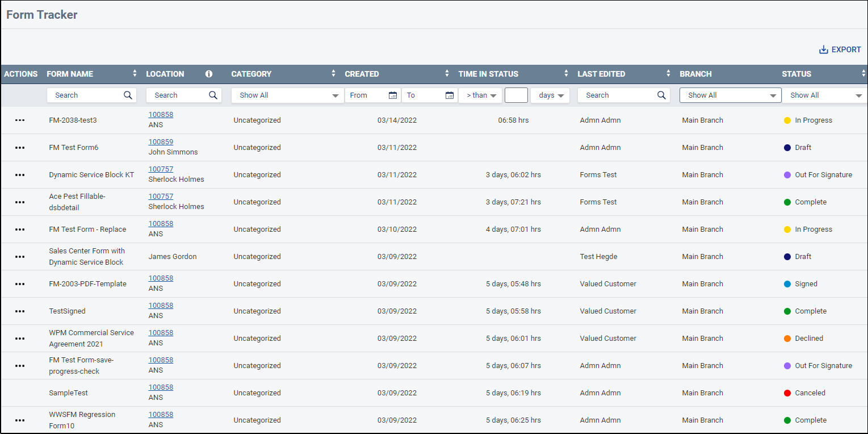The width and height of the screenshot is (868, 434).
Task: Open actions menu for FM-2003-PDF-Template
Action: (x=20, y=284)
